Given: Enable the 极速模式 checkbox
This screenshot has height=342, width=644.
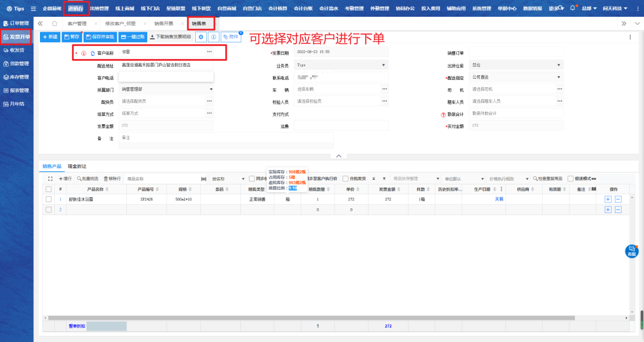Looking at the screenshot, I should coord(571,178).
